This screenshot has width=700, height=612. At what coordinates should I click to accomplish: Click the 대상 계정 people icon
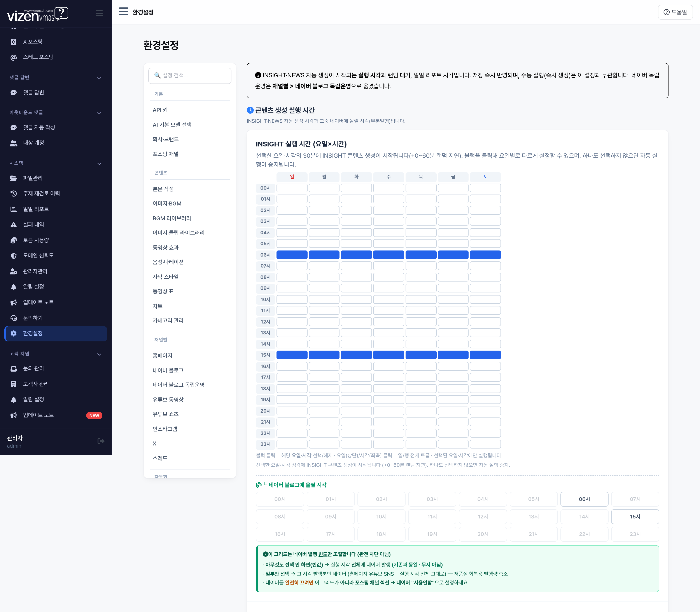(14, 143)
